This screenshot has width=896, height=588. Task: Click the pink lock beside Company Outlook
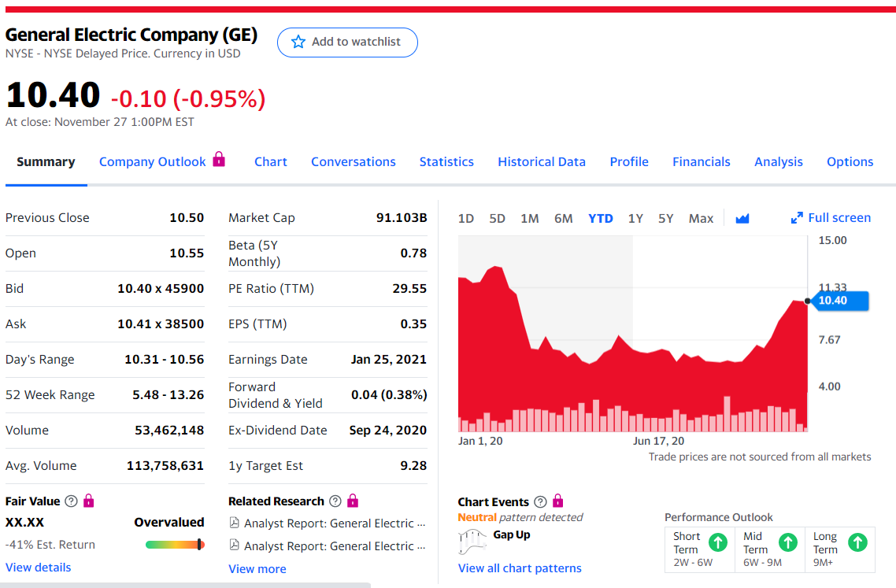coord(219,160)
